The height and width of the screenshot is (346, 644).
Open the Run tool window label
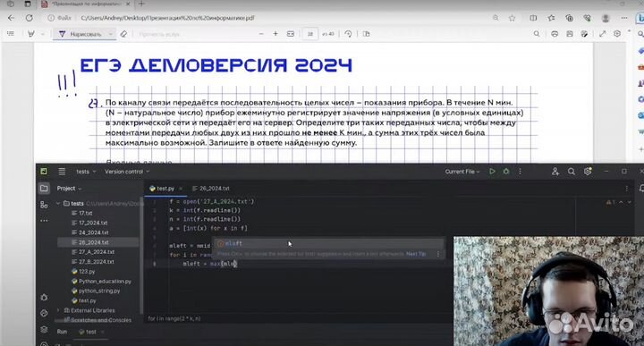click(x=62, y=332)
